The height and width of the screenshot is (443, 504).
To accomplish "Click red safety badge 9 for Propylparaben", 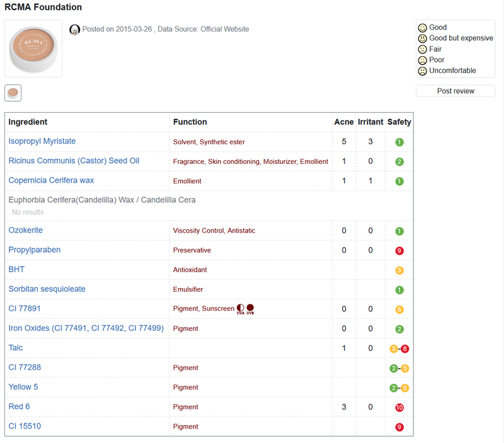I will pyautogui.click(x=399, y=251).
